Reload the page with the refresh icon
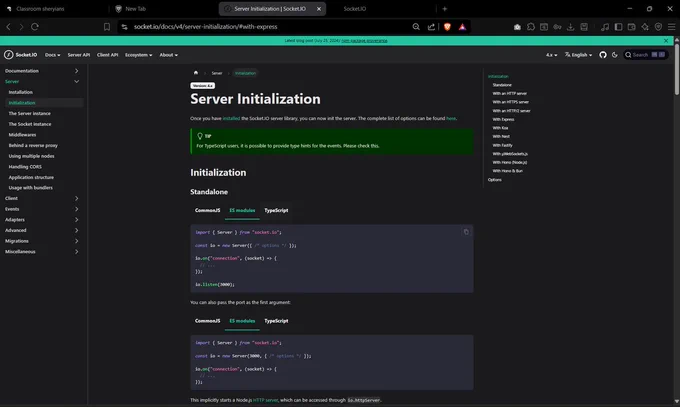The image size is (680, 407). point(35,27)
